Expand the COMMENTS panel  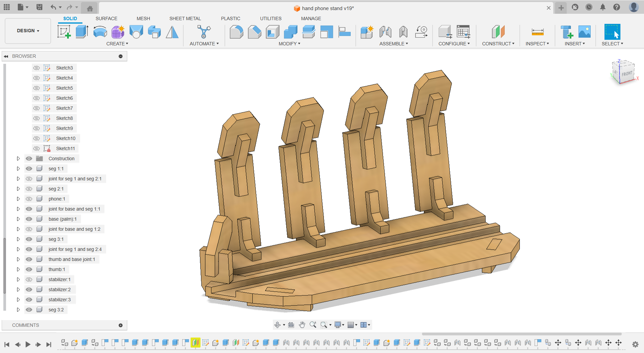point(120,325)
